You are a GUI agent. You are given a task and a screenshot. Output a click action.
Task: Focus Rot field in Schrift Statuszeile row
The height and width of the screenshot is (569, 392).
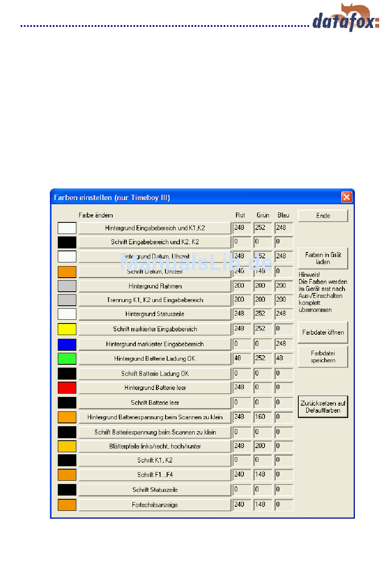tap(242, 490)
